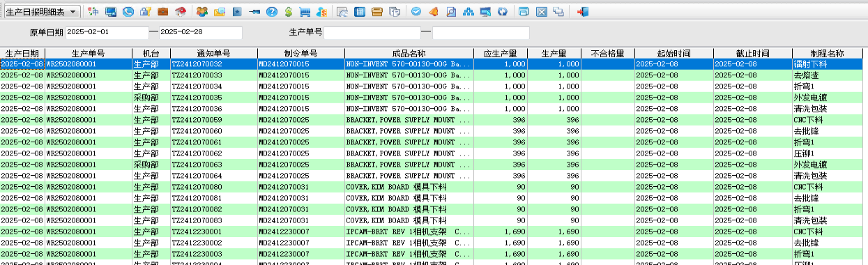Click the padlock with key icon
Viewport: 868px width, 265px height.
click(146, 12)
